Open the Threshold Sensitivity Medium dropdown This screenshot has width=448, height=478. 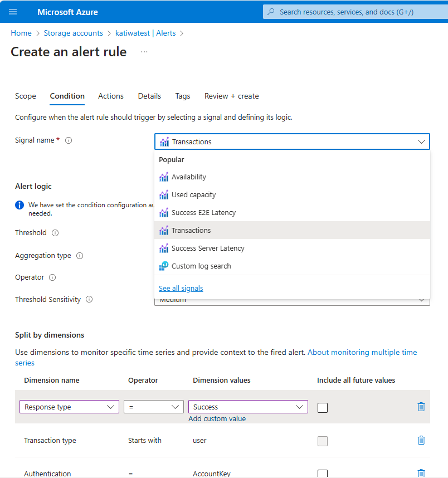tap(292, 302)
